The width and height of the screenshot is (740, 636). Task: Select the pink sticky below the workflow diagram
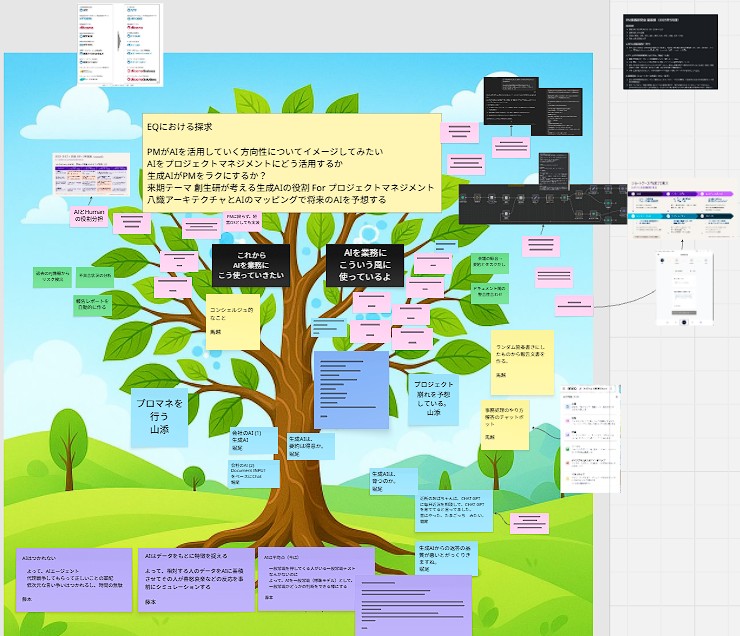(541, 246)
